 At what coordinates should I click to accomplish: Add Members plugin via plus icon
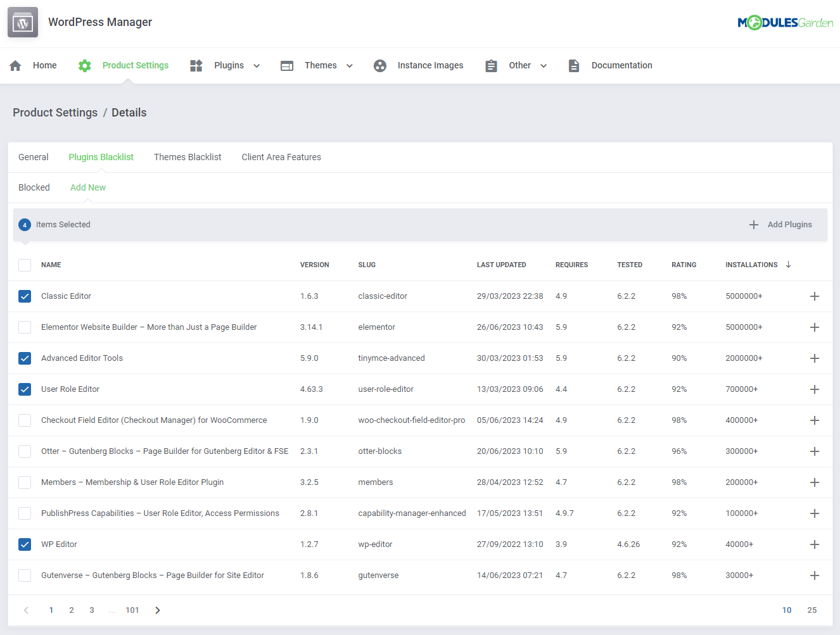[815, 482]
